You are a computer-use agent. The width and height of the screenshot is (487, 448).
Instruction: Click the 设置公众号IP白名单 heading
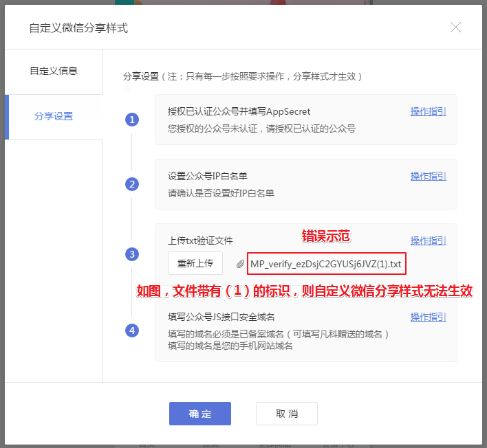208,176
